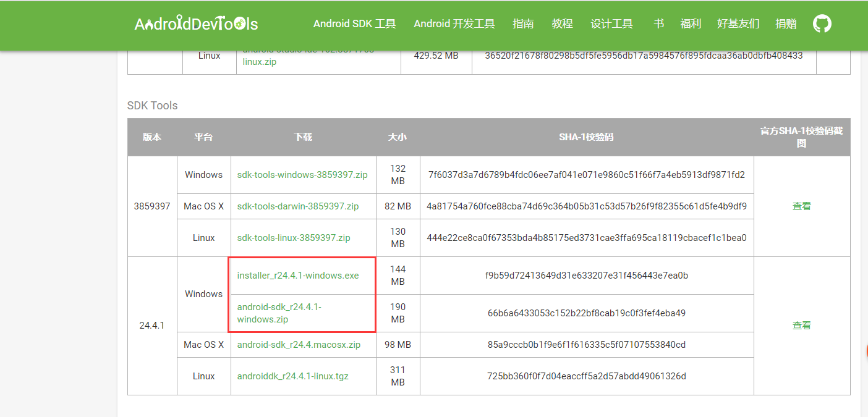Select Windows platform cell of 24.4.1
Viewport: 868px width, 417px height.
203,294
